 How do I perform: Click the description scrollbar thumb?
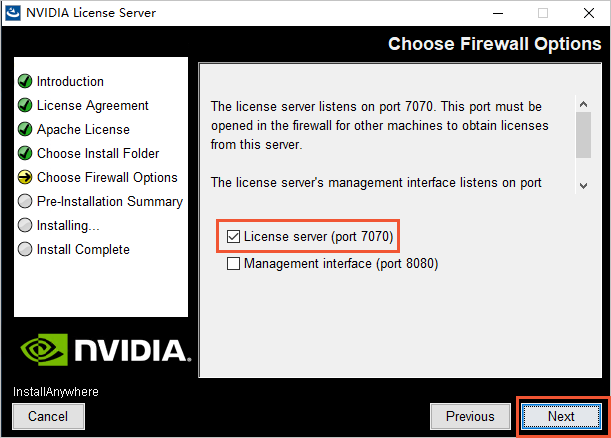pos(583,133)
